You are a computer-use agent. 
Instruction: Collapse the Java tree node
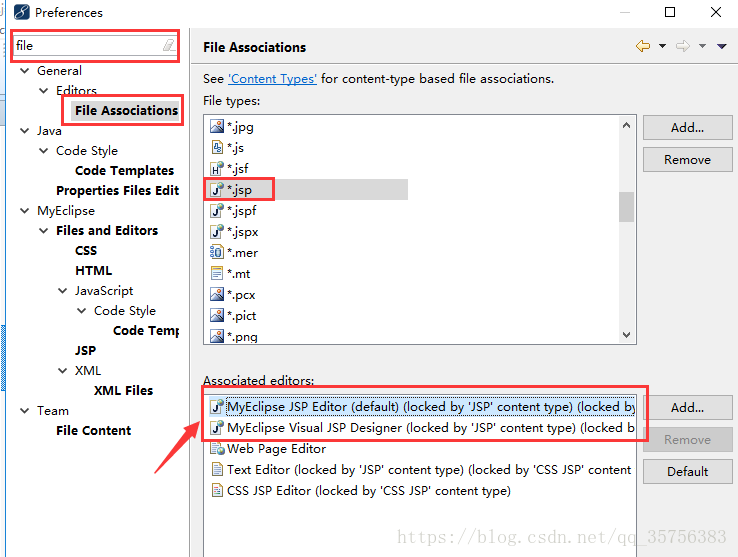click(24, 130)
